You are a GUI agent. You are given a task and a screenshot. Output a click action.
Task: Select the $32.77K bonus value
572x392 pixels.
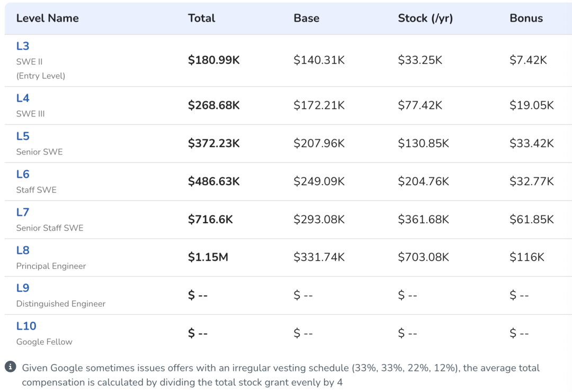(532, 181)
